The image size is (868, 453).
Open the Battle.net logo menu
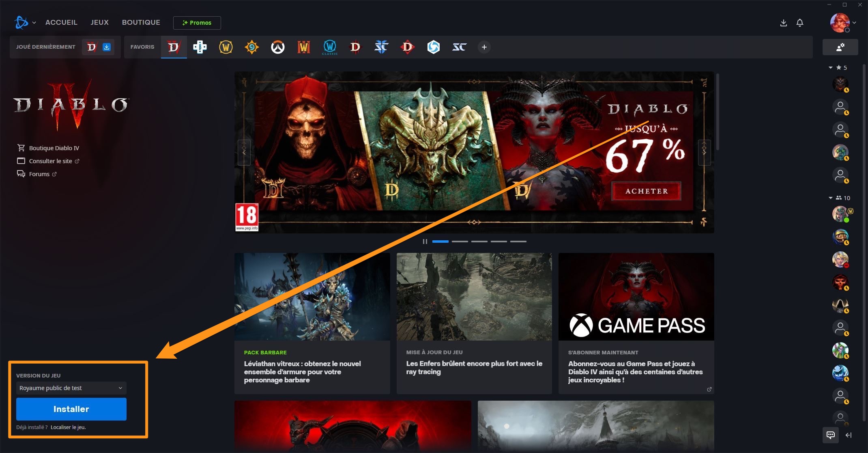coord(21,22)
